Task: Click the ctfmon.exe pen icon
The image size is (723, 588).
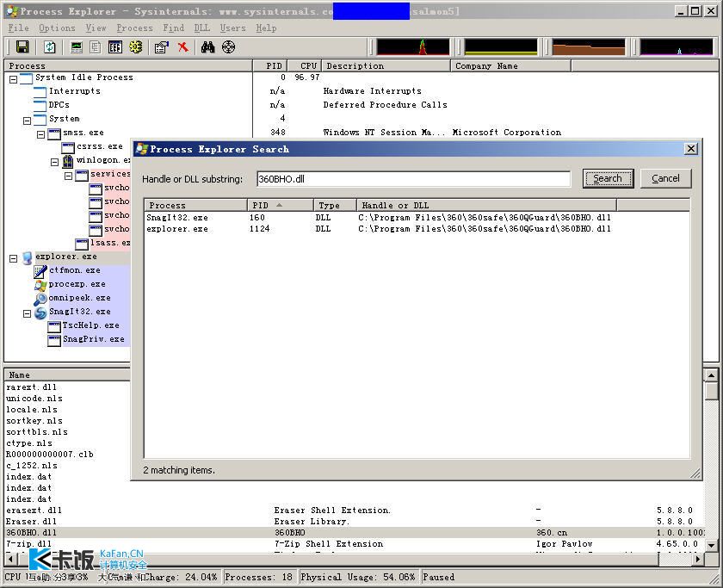Action: [40, 271]
